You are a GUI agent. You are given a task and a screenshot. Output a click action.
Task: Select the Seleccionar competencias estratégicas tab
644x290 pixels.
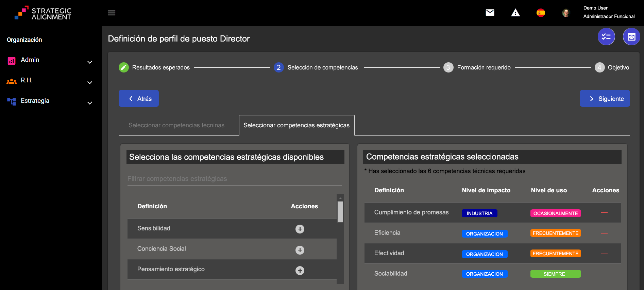click(x=296, y=125)
